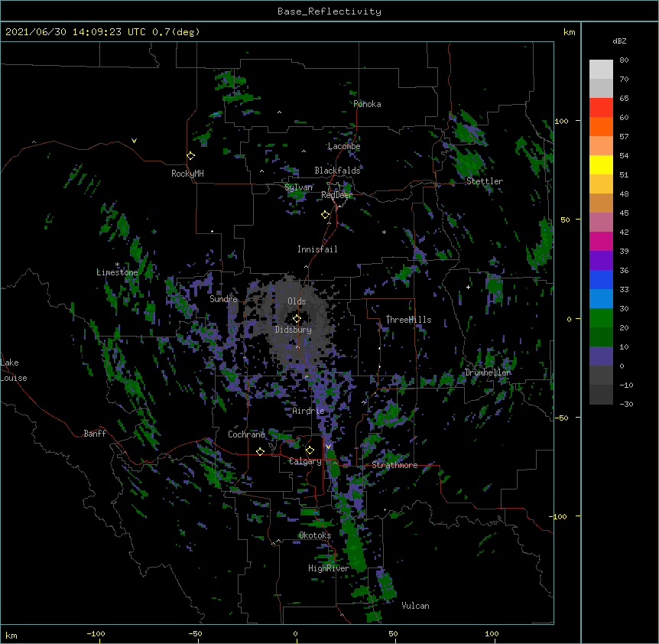Click the Airdrie label

coord(309,411)
